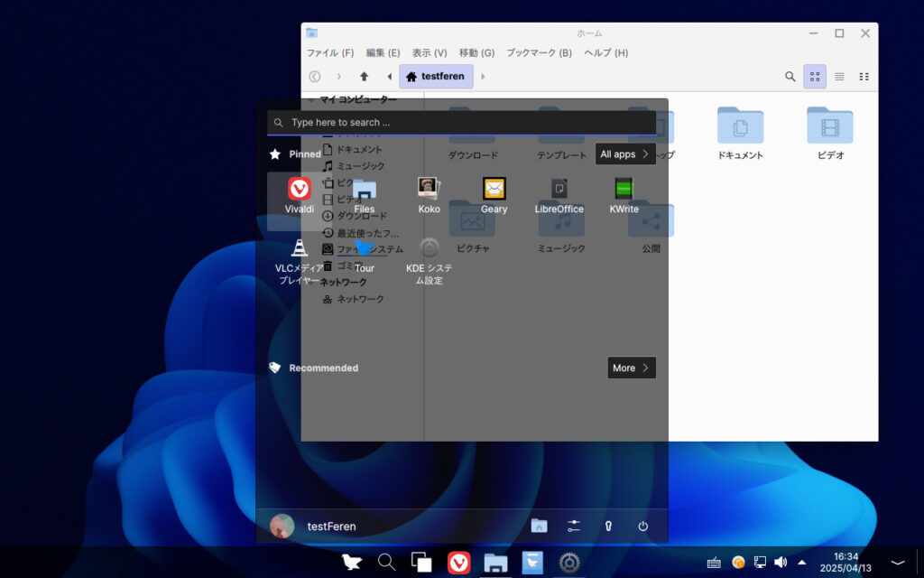Expand hidden system tray icons arrow
924x578 pixels.
[x=801, y=563]
